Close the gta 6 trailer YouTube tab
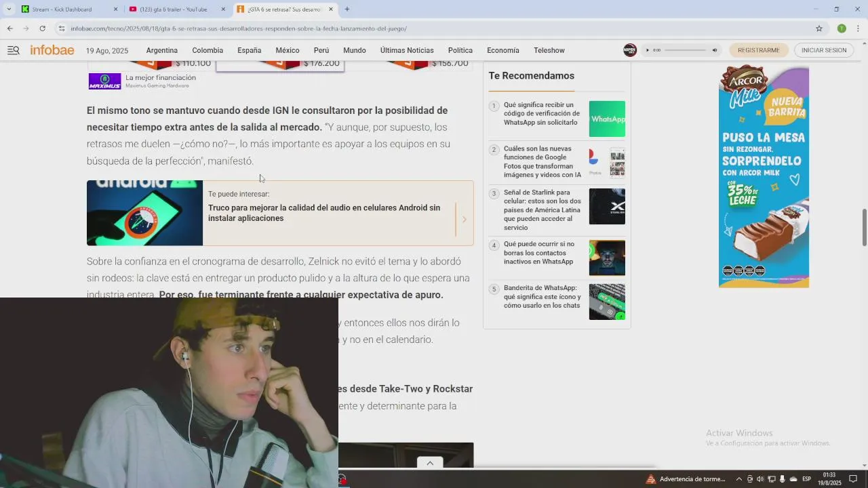868x488 pixels. 223,9
